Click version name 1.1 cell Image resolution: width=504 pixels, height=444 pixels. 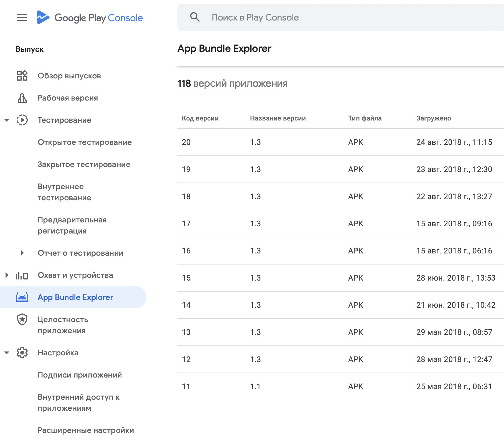[x=255, y=386]
